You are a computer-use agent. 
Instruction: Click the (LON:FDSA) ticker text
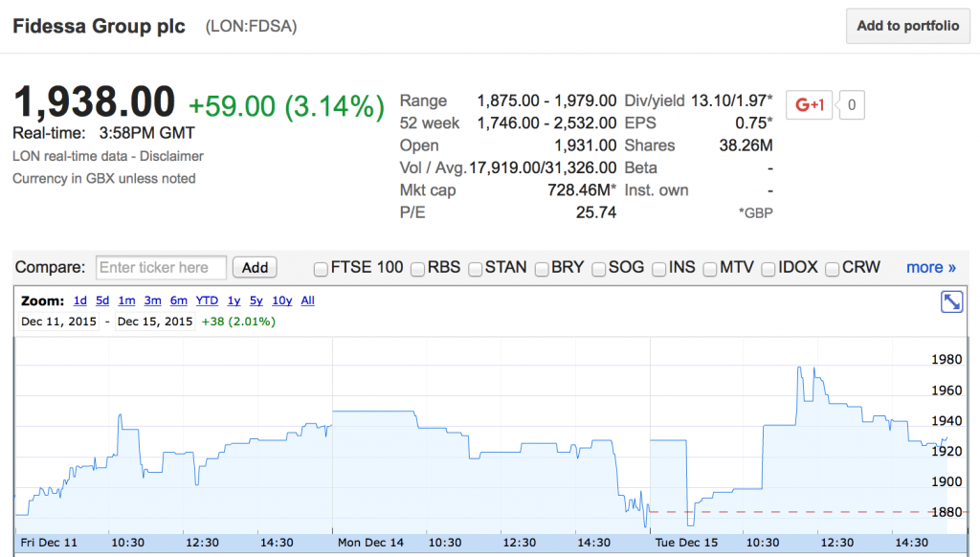pos(252,26)
